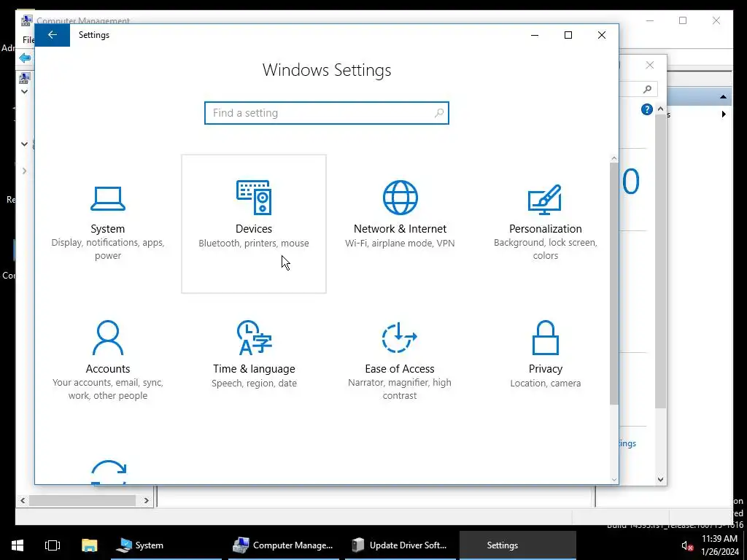Open the Devices settings category

[x=253, y=223]
